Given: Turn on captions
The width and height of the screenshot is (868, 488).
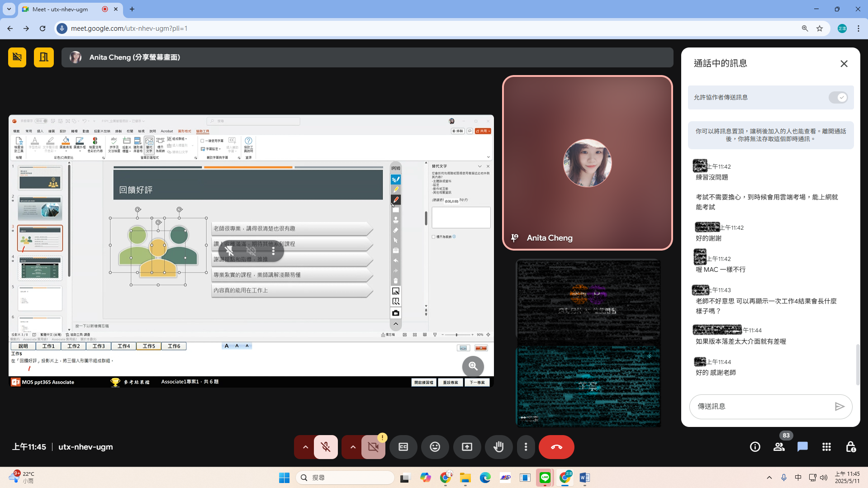Looking at the screenshot, I should [x=403, y=447].
